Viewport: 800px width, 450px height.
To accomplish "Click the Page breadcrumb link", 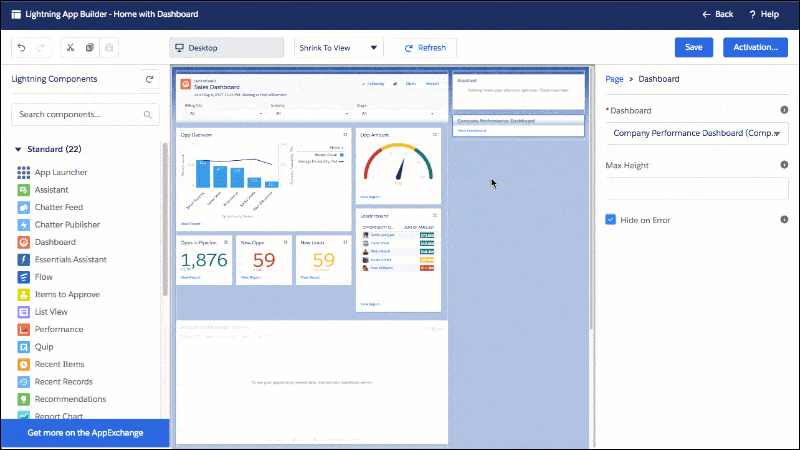I will 614,79.
